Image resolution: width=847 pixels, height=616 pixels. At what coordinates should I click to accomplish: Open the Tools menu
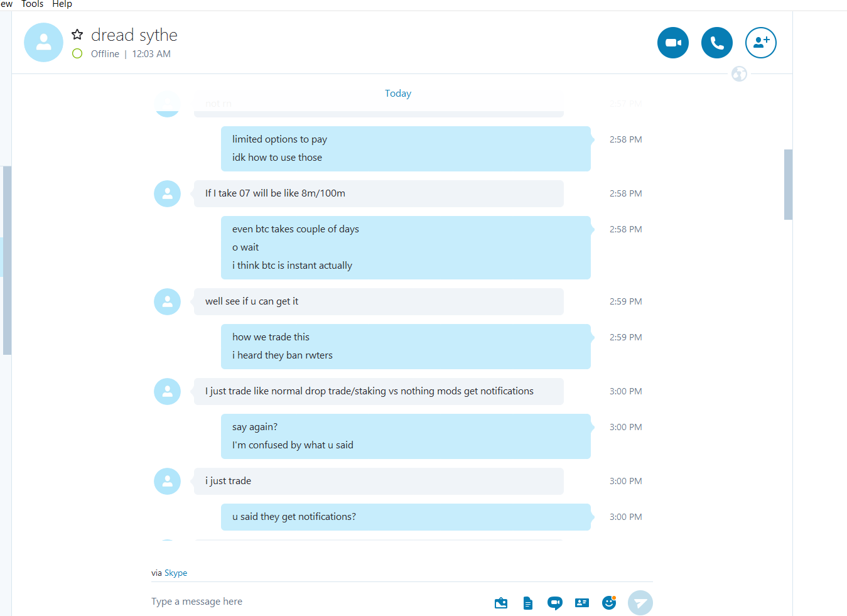(x=32, y=4)
